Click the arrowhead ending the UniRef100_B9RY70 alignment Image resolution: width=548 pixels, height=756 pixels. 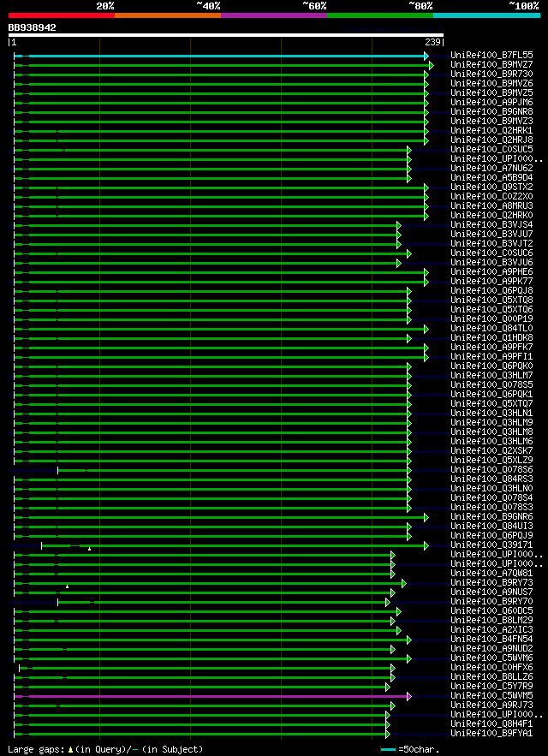[x=388, y=602]
